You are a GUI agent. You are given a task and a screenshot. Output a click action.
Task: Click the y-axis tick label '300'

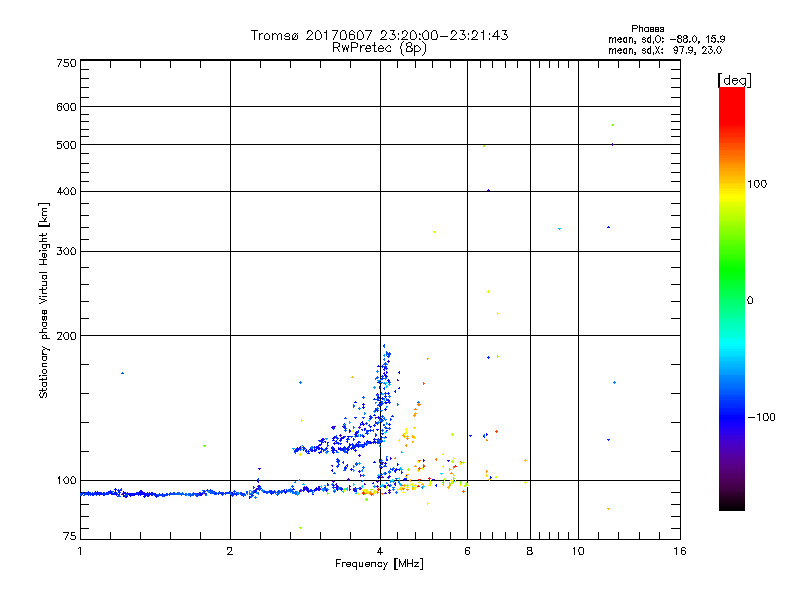(x=66, y=252)
